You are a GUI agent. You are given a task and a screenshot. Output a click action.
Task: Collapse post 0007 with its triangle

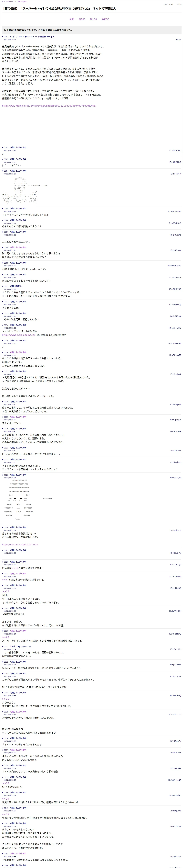(3, 232)
